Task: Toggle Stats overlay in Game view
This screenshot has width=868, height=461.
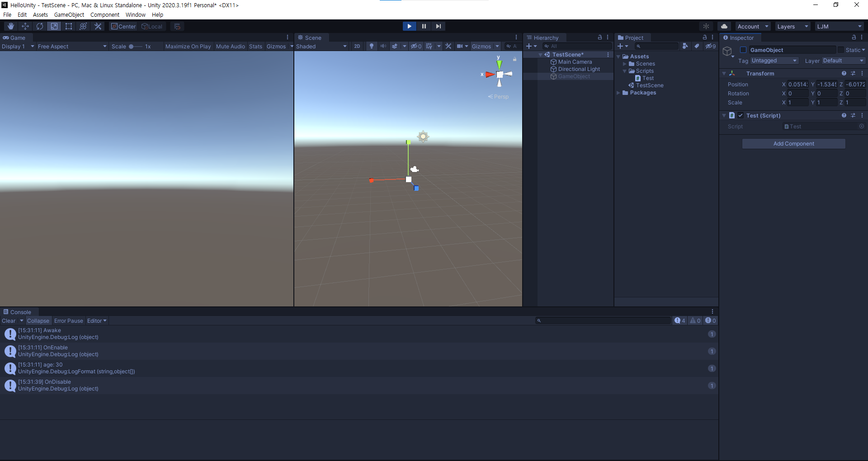Action: [255, 46]
